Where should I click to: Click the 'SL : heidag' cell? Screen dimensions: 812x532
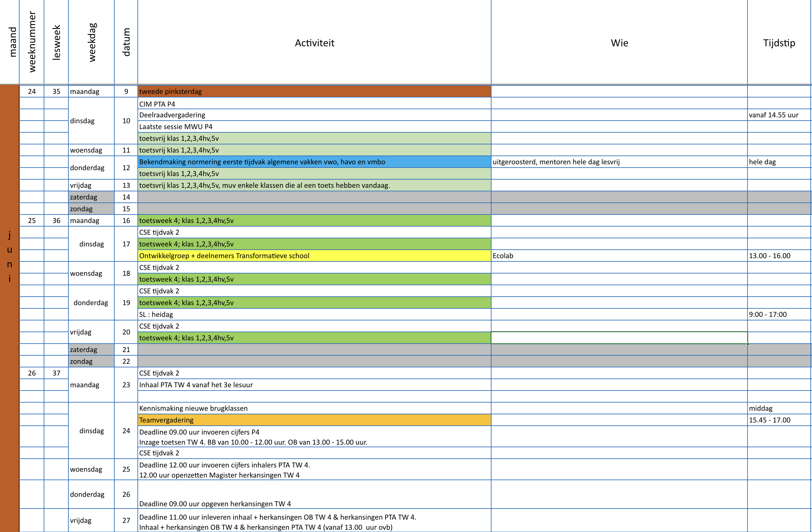click(x=314, y=315)
